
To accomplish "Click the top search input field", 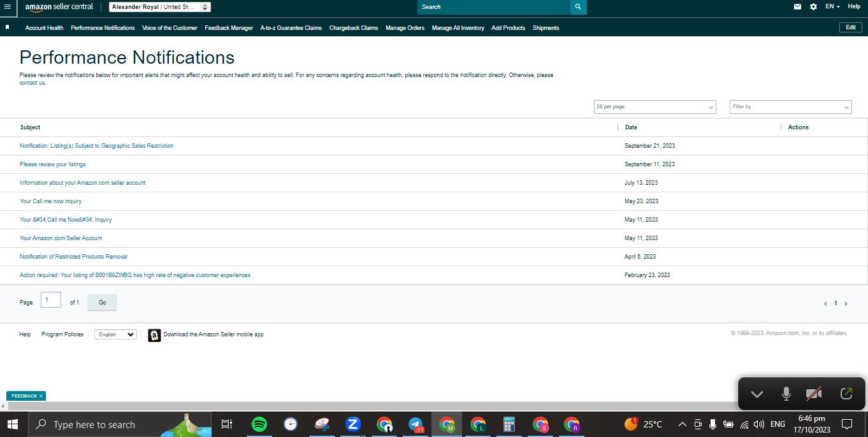I will pos(494,7).
